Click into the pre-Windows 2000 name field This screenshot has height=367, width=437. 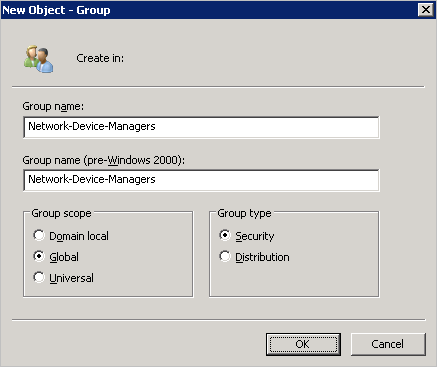tap(201, 180)
